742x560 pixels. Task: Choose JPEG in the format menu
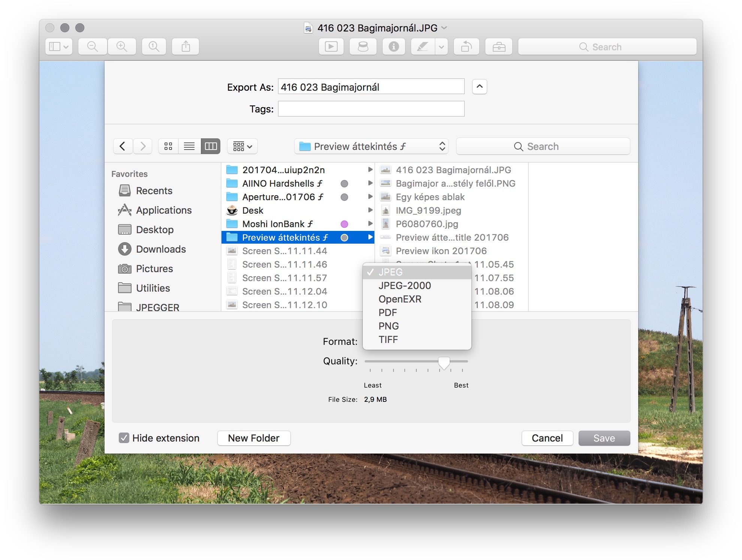417,272
